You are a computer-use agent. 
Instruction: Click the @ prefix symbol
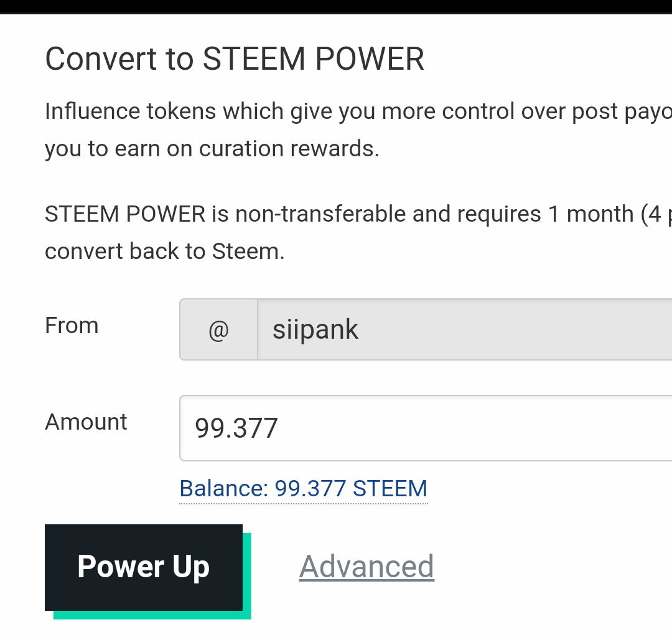218,330
